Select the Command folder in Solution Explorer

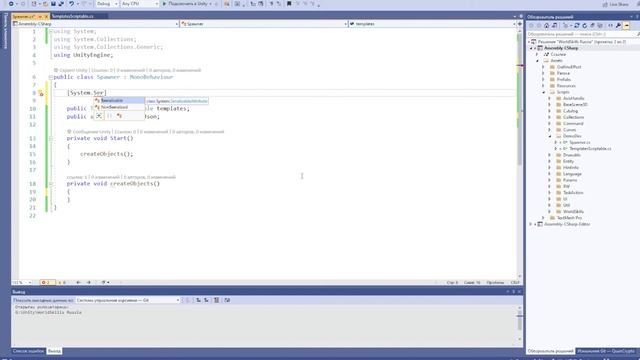tap(573, 124)
